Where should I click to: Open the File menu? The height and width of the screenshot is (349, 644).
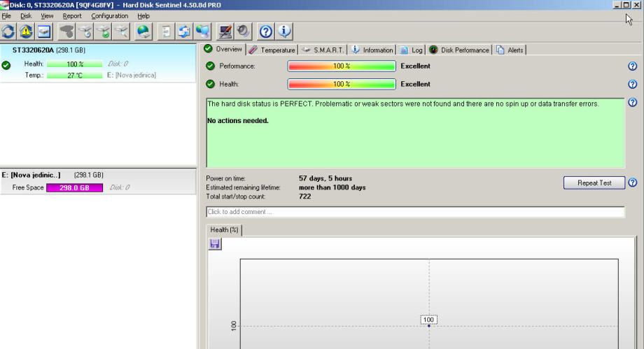point(6,16)
